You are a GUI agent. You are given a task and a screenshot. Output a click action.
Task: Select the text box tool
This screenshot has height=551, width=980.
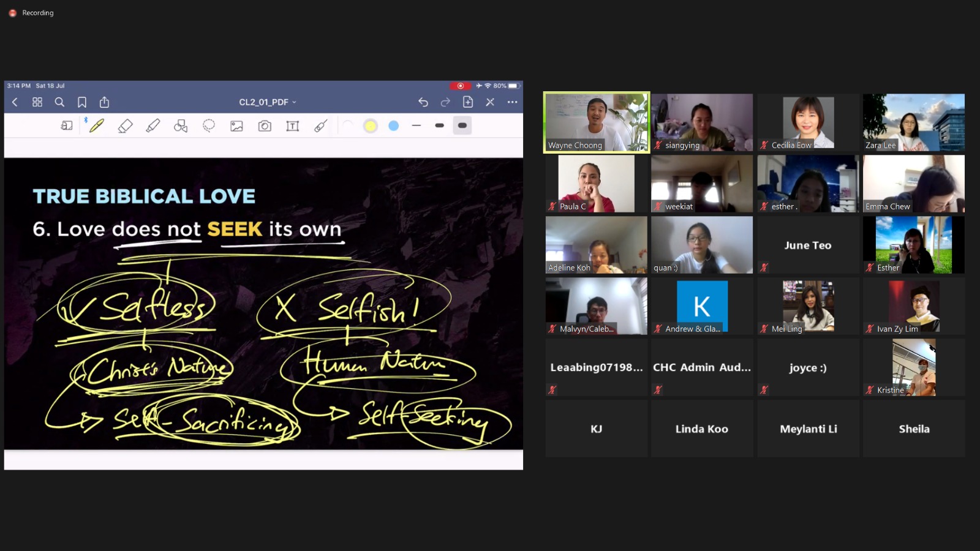(x=293, y=126)
